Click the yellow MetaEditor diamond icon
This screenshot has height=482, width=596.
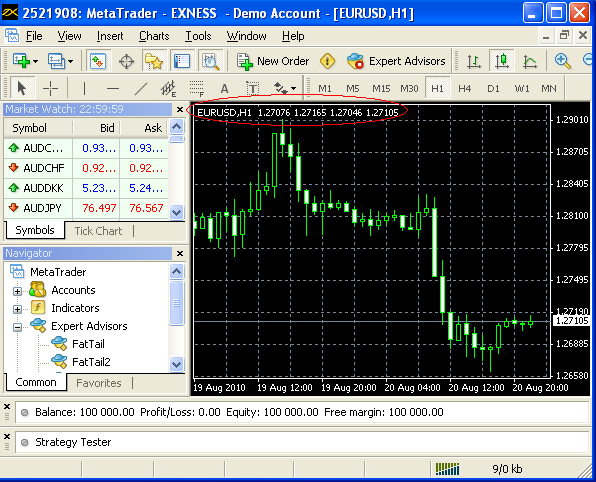[327, 61]
